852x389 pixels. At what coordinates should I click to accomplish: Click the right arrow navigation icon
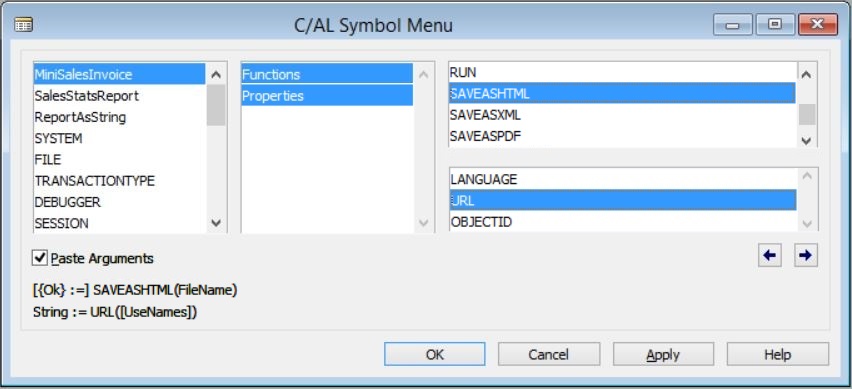(x=806, y=255)
